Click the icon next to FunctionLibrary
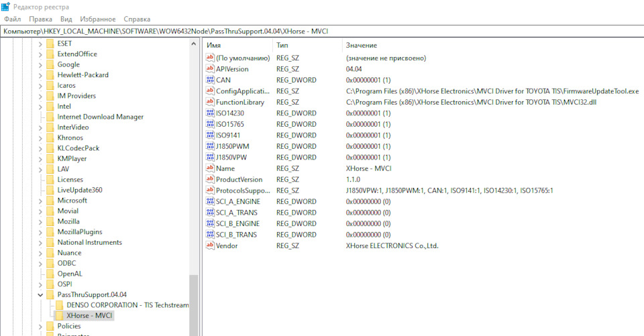This screenshot has width=644, height=336. pos(210,102)
